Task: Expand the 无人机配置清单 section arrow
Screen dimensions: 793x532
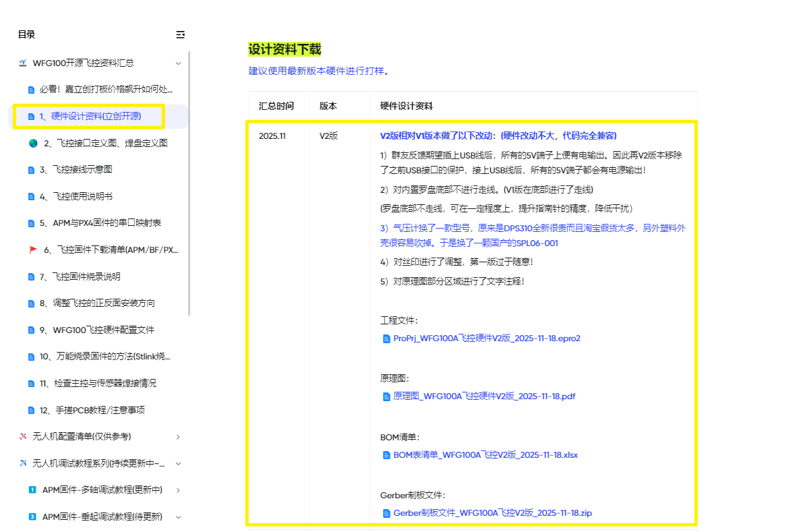Action: tap(178, 437)
